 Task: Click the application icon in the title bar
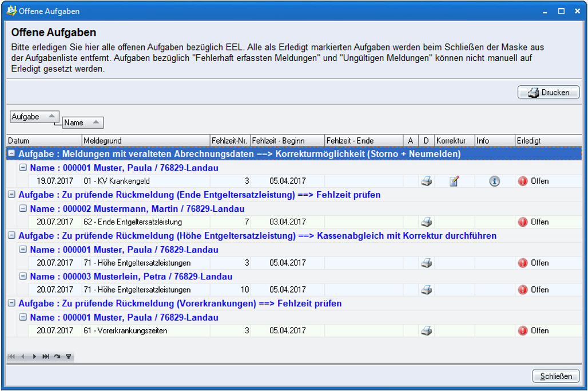(x=11, y=10)
